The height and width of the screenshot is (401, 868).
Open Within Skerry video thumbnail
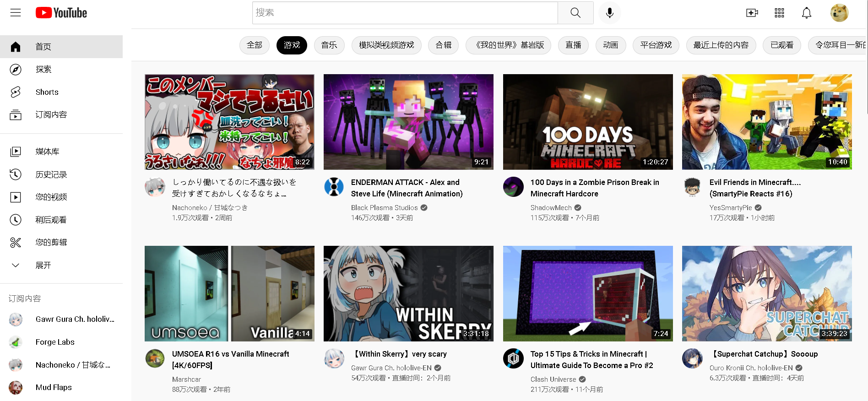tap(408, 293)
